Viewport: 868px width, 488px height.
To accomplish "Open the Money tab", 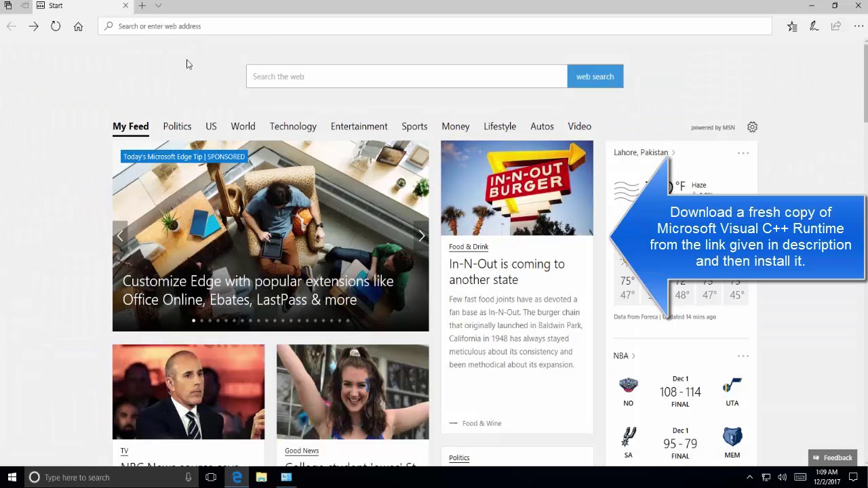I will coord(456,127).
